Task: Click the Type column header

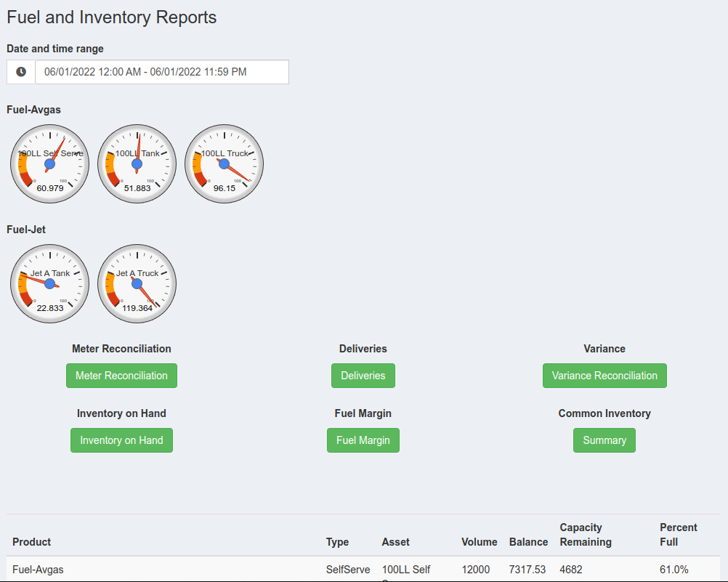Action: pyautogui.click(x=337, y=542)
